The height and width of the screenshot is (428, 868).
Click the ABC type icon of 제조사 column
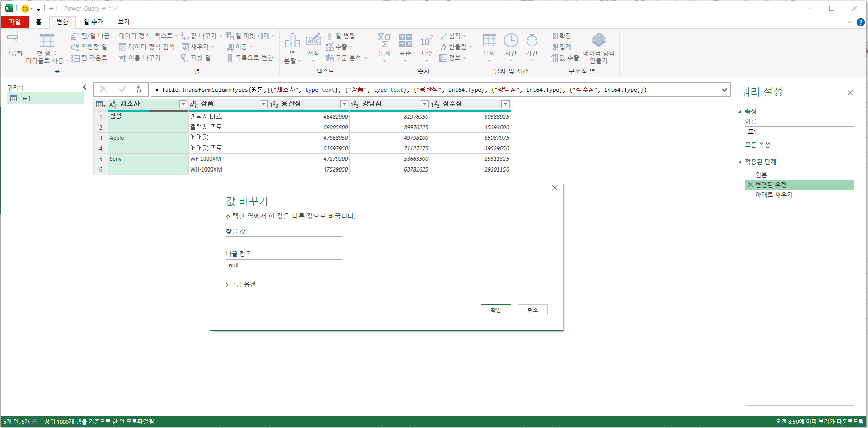[113, 104]
